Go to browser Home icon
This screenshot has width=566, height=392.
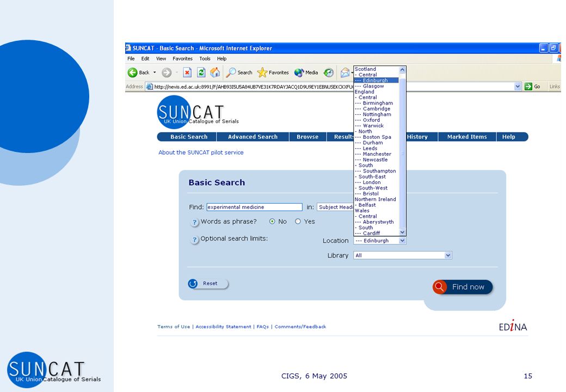(x=215, y=72)
